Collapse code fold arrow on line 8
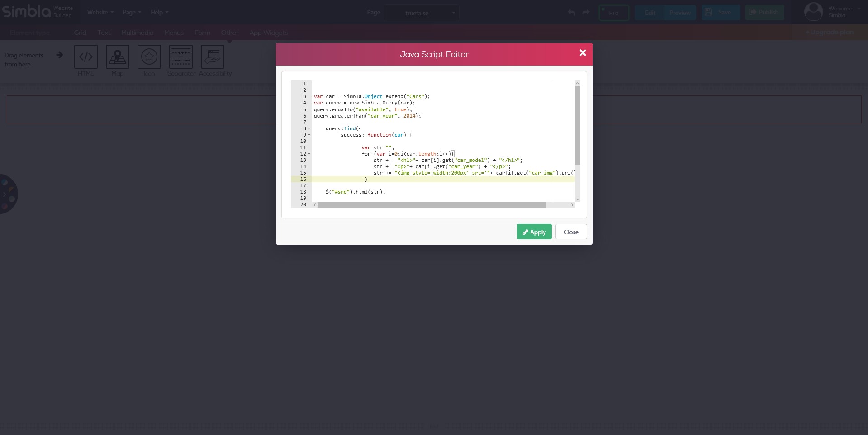The image size is (868, 435). click(x=309, y=128)
